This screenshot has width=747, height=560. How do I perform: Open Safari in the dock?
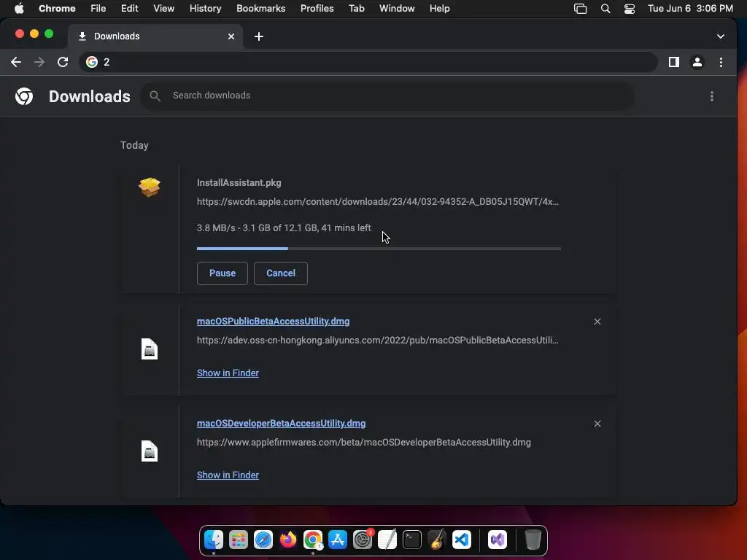(x=263, y=540)
